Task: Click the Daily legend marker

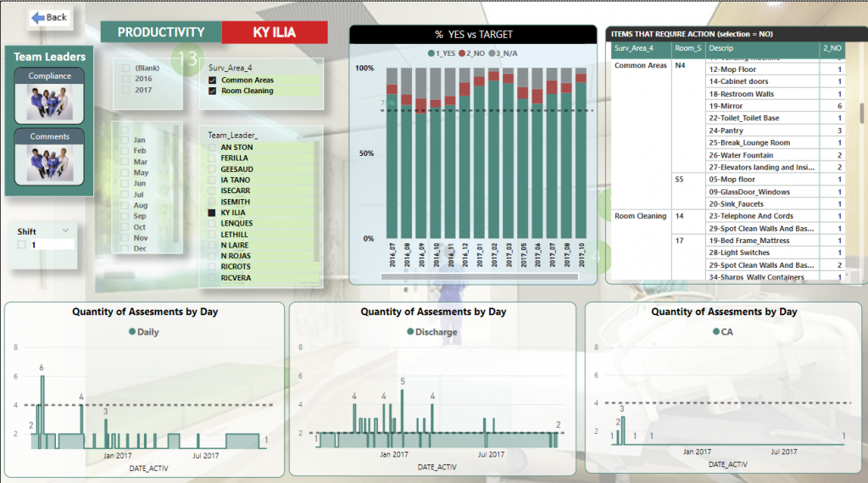Action: (x=131, y=332)
